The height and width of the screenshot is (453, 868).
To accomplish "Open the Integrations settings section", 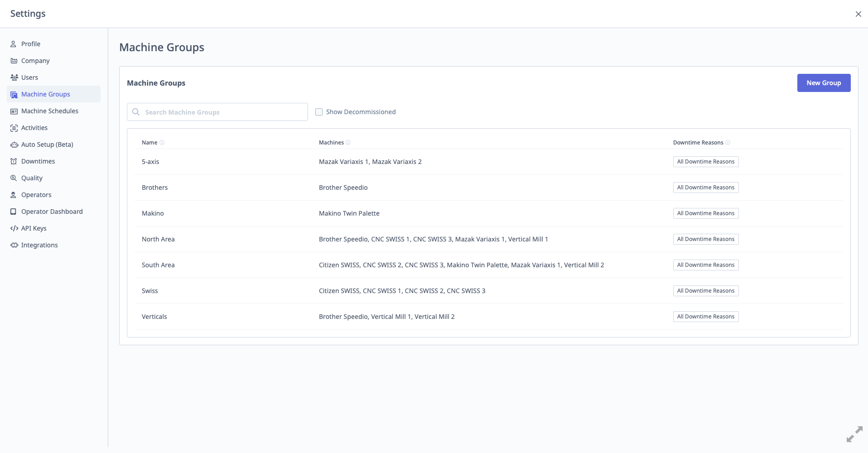I will [39, 245].
